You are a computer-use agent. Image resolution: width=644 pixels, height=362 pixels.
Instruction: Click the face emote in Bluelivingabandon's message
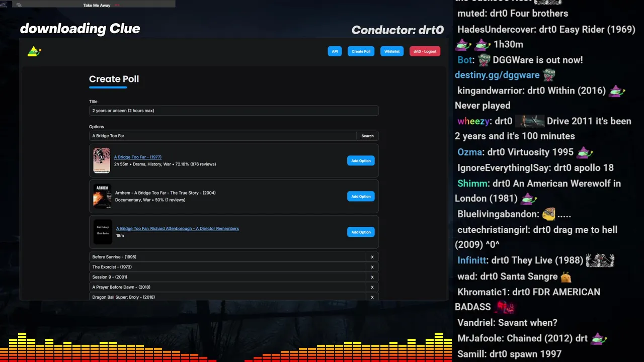click(549, 214)
